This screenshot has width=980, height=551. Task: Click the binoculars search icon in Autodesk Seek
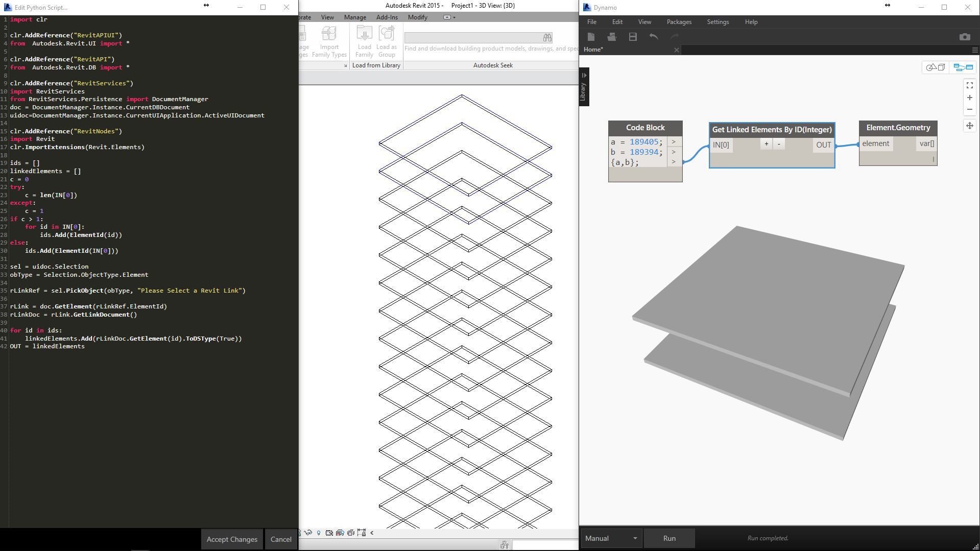point(547,38)
